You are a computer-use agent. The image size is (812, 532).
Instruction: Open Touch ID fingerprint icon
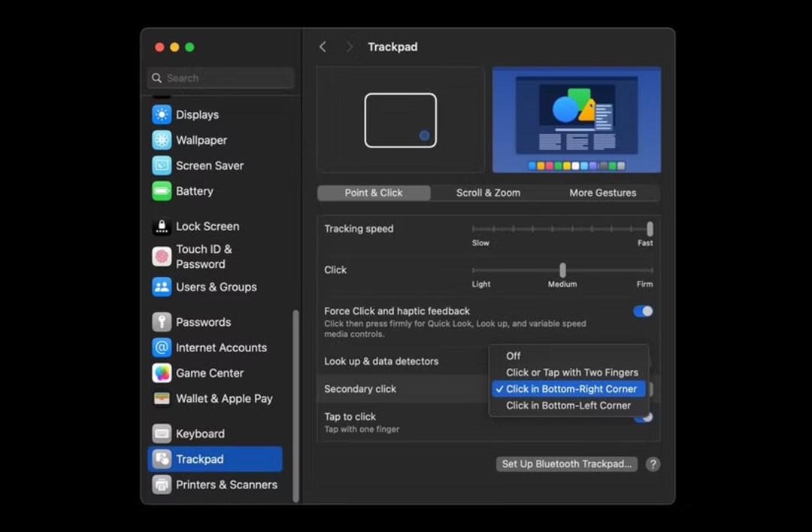pyautogui.click(x=162, y=256)
